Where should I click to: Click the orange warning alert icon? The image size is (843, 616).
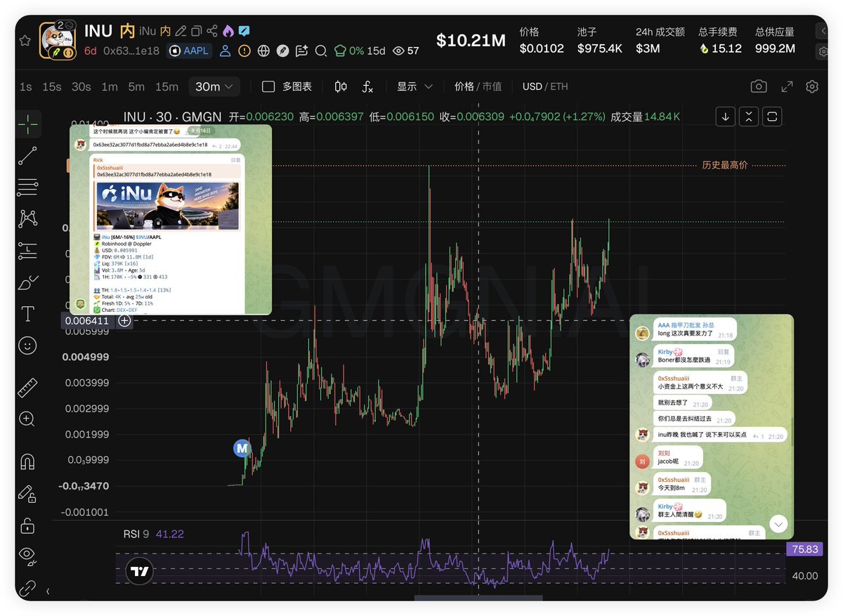pyautogui.click(x=244, y=51)
